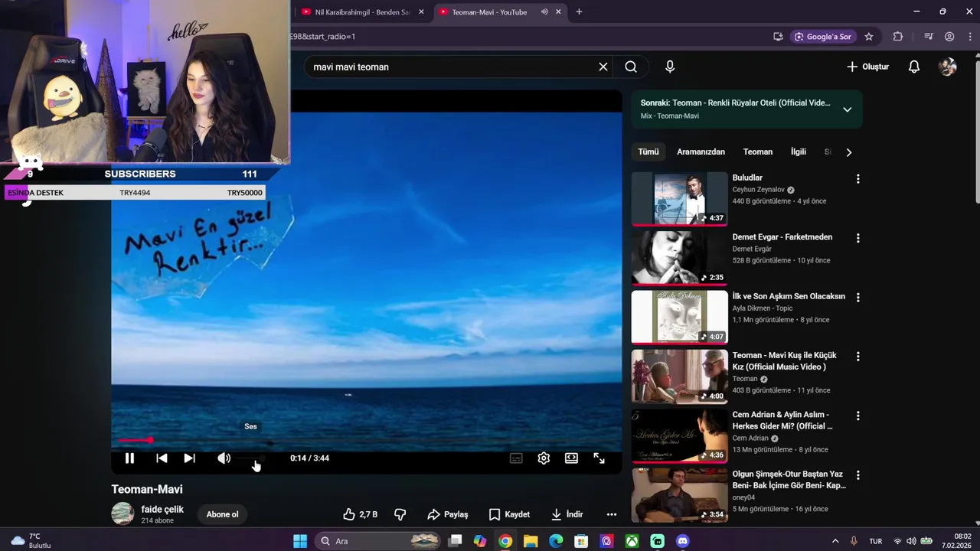Open options for İlk ve Son Aşkım Sen Olacaksın
The image size is (980, 551).
857,298
